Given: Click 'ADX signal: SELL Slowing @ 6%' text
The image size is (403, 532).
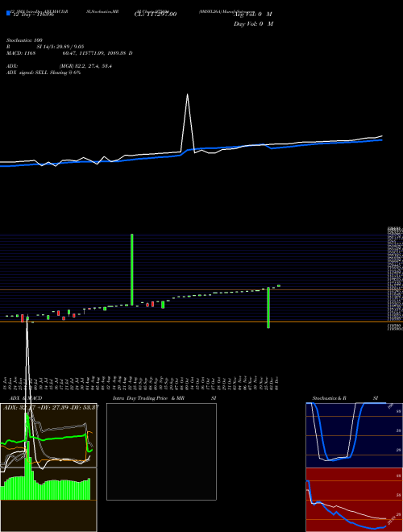Looking at the screenshot, I should click(44, 73).
